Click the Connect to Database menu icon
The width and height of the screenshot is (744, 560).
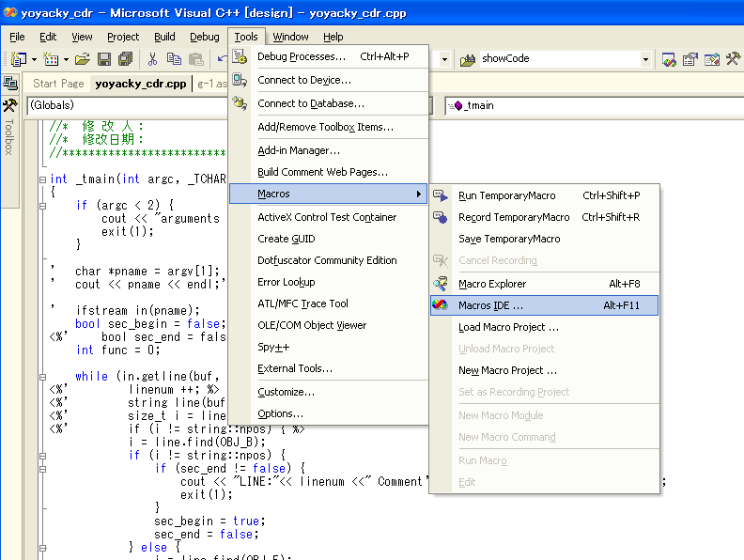[x=240, y=103]
